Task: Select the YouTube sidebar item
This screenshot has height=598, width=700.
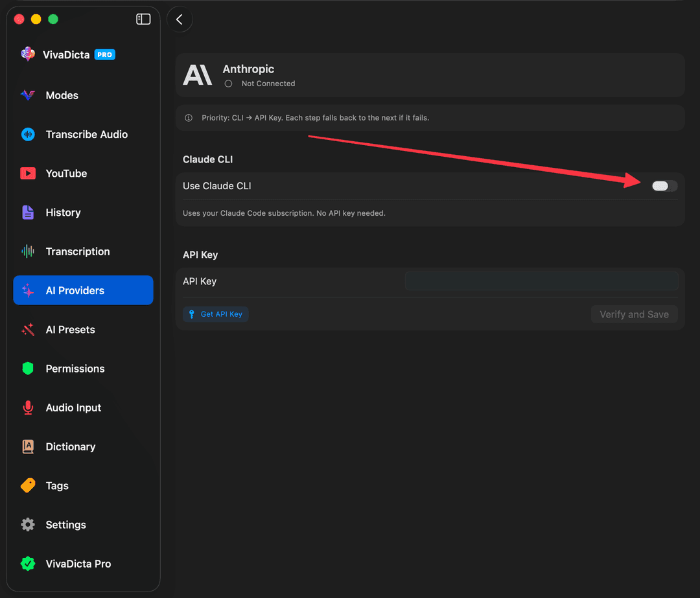Action: (x=83, y=173)
